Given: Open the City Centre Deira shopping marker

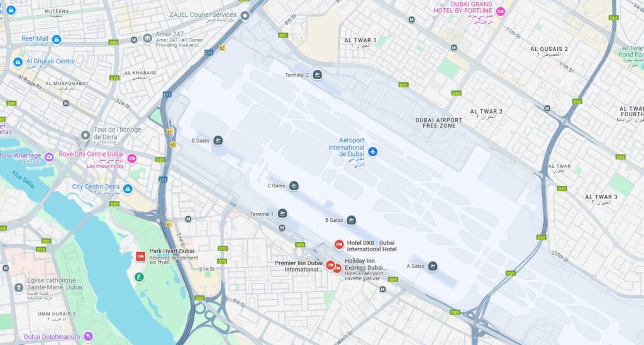Looking at the screenshot, I should pos(128,189).
